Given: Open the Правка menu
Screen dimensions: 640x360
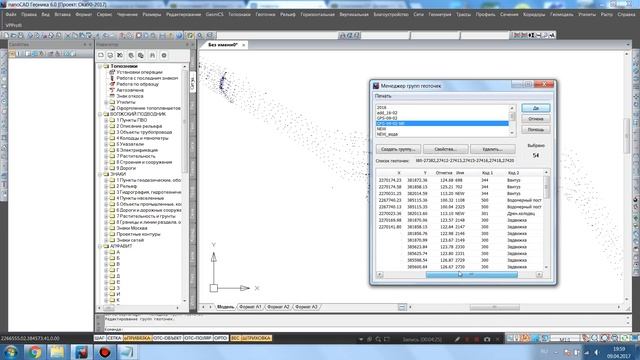Looking at the screenshot, I should (x=29, y=14).
